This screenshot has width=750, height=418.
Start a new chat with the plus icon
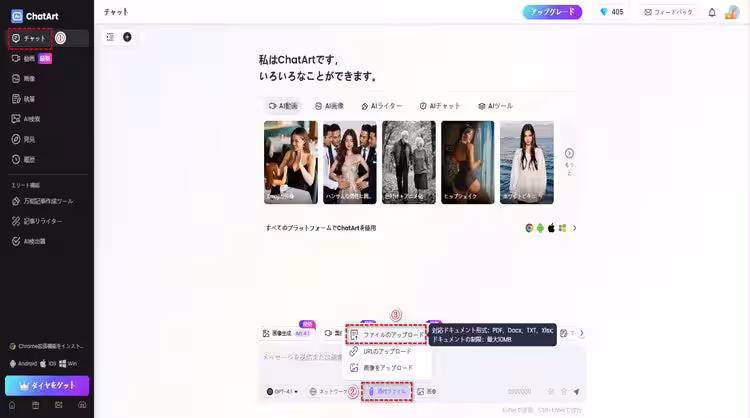(127, 37)
